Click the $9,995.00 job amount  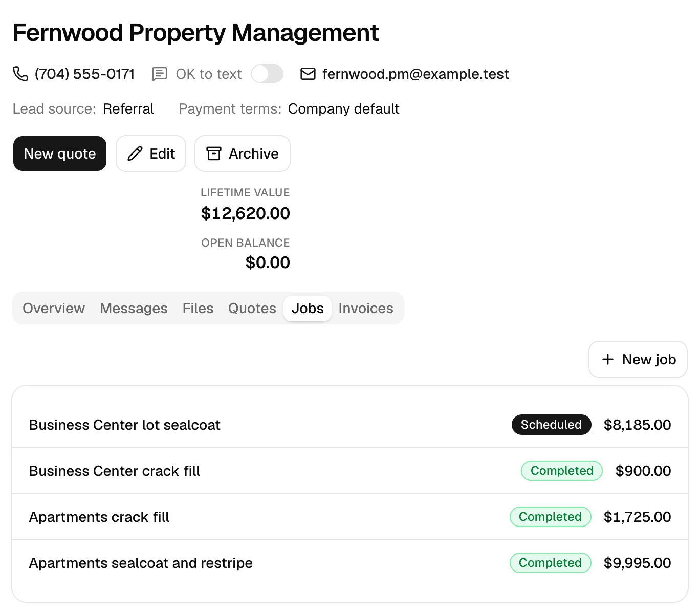point(637,563)
